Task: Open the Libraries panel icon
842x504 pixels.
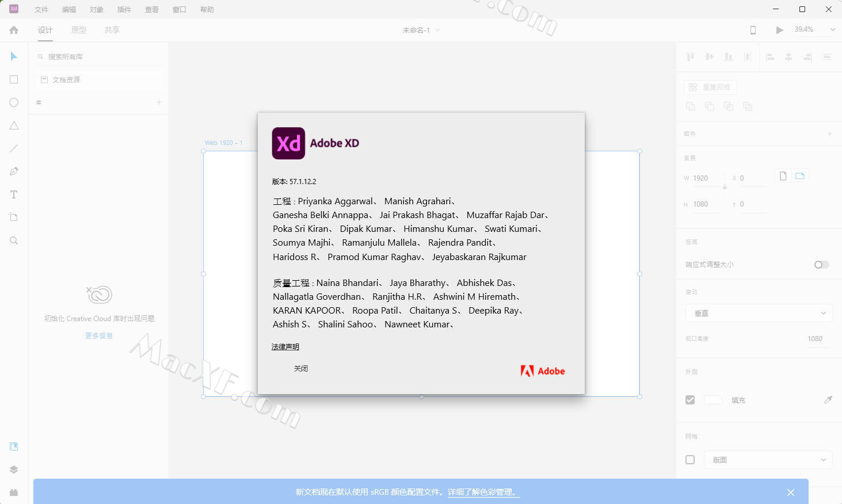Action: coord(14,446)
